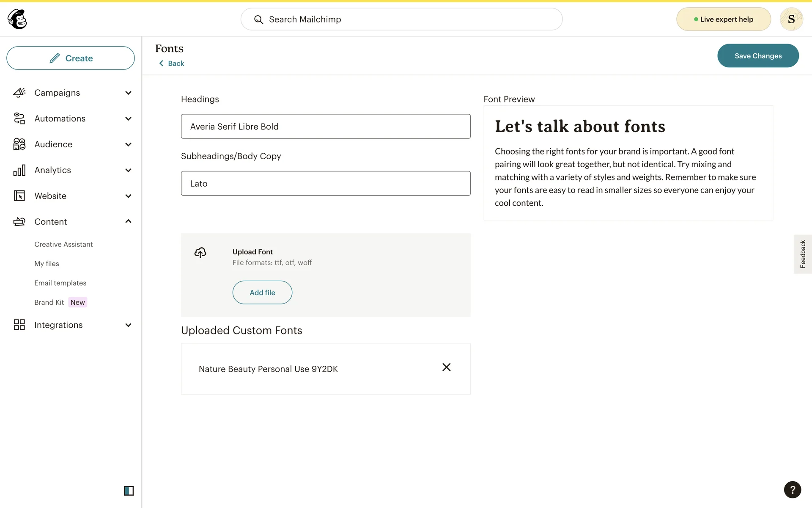Click the Campaigns megaphone icon
The height and width of the screenshot is (508, 812).
[x=19, y=93]
